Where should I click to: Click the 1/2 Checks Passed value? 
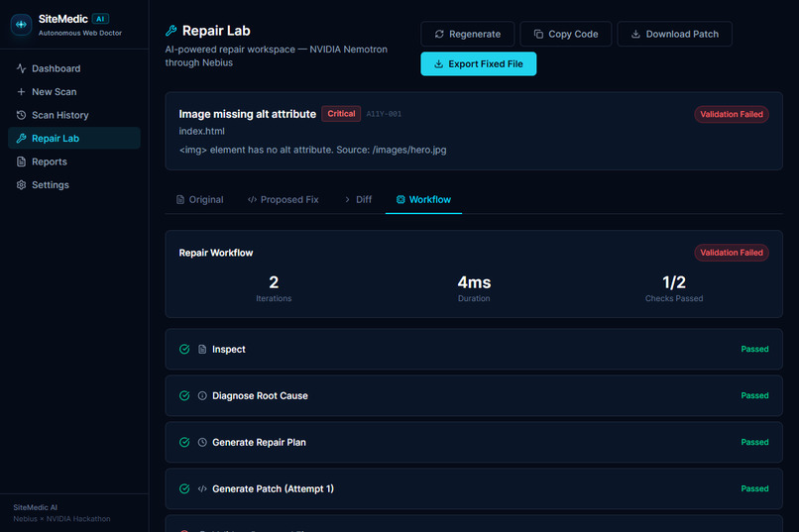pos(674,282)
